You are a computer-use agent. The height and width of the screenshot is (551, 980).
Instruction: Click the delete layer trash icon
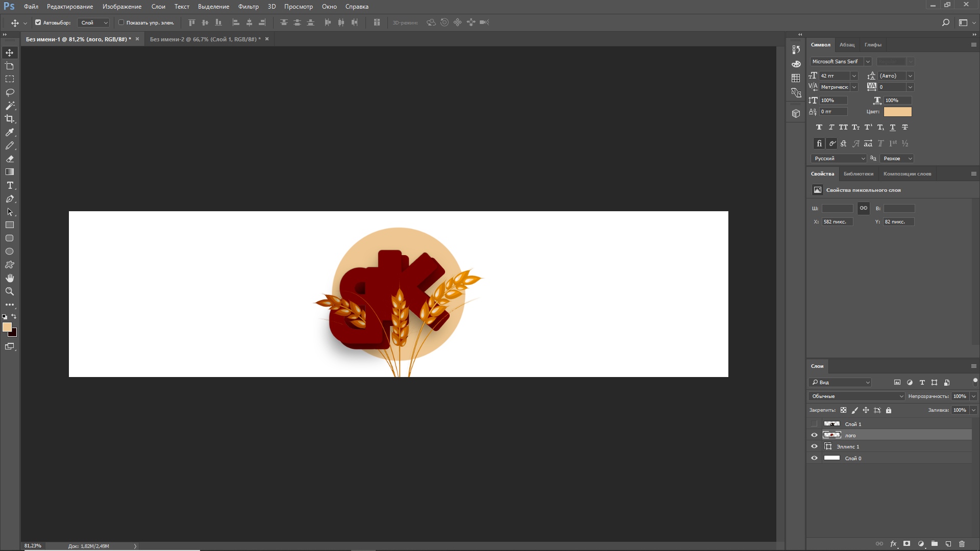(x=962, y=544)
